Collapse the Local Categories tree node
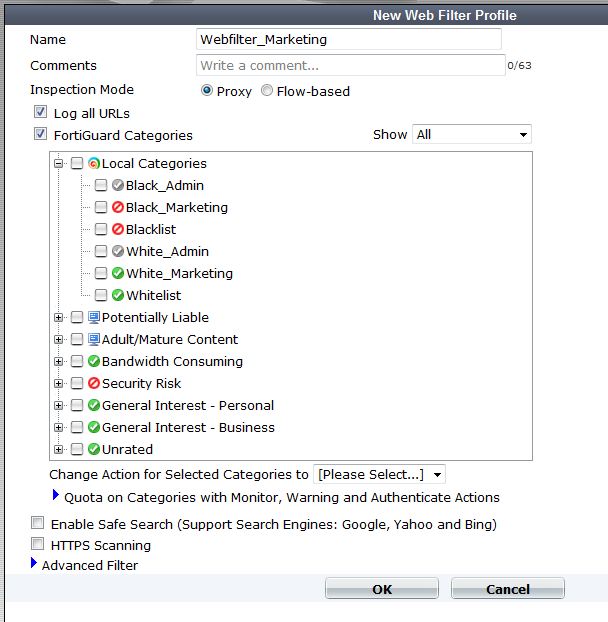Image resolution: width=608 pixels, height=622 pixels. click(x=58, y=163)
